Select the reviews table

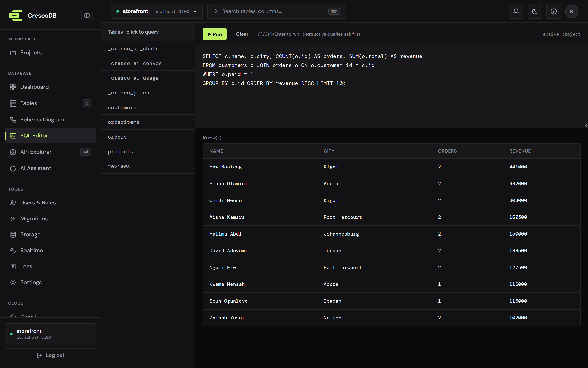click(148, 166)
